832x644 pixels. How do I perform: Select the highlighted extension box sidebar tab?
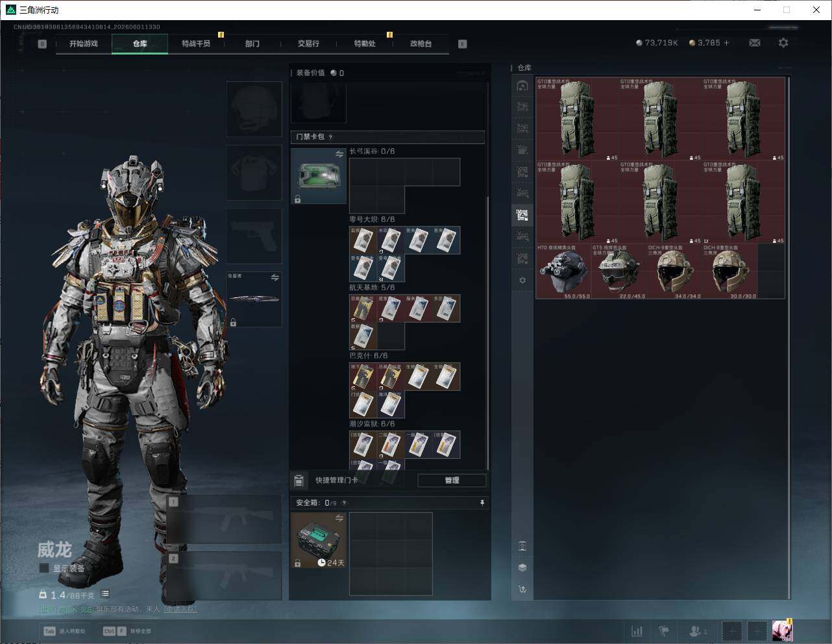tap(522, 215)
